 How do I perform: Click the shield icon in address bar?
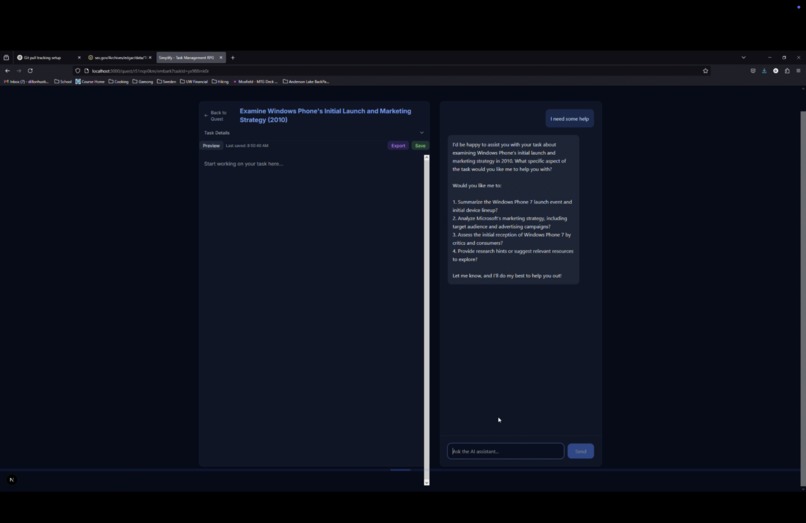(x=78, y=71)
